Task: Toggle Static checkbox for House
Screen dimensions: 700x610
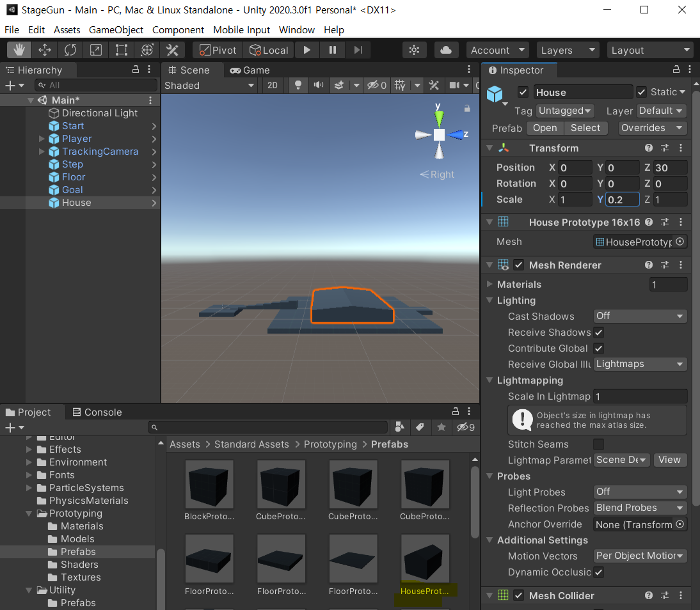Action: coord(642,92)
